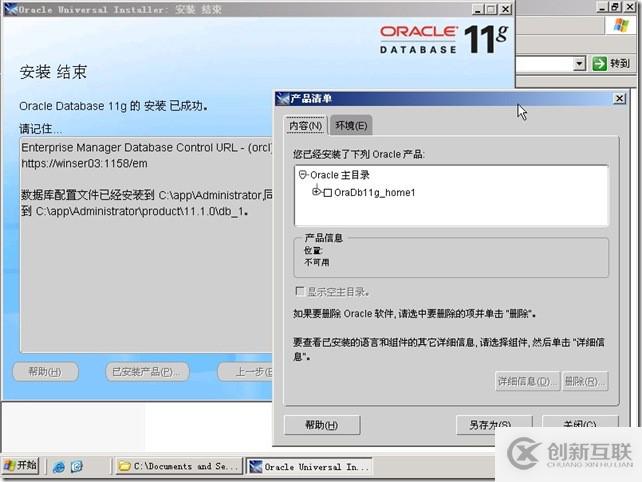Collapse the Oracle 主目录 tree node
642x482 pixels.
[303, 175]
